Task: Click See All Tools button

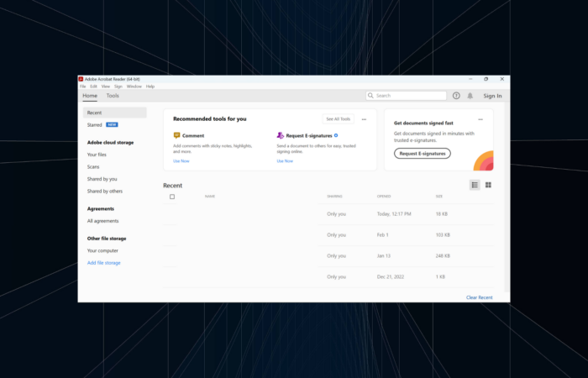Action: pos(338,119)
